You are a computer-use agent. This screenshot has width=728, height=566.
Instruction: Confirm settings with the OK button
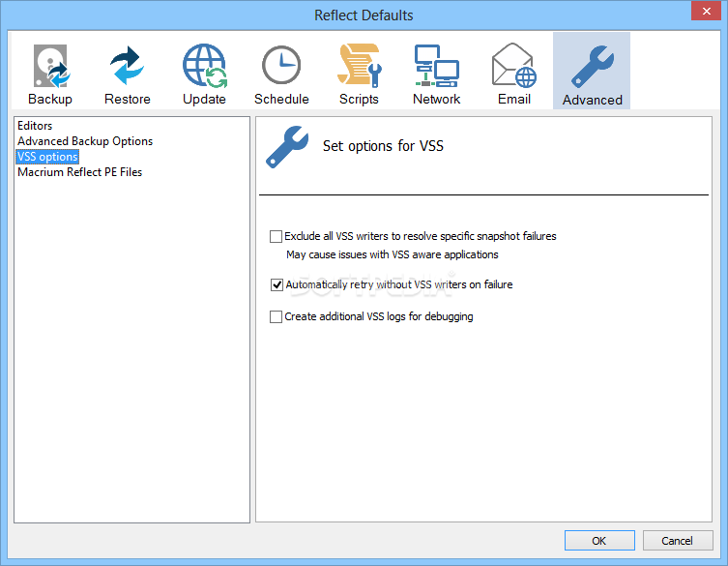click(x=599, y=541)
